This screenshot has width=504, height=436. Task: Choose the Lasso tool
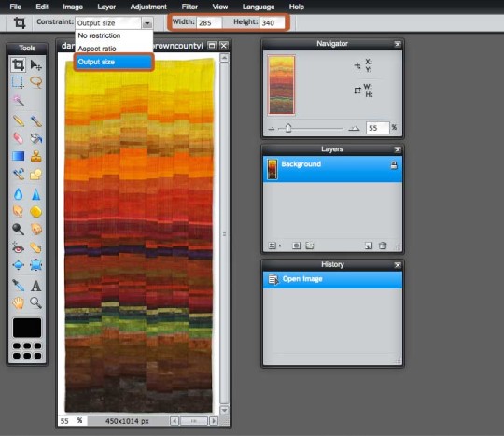36,82
